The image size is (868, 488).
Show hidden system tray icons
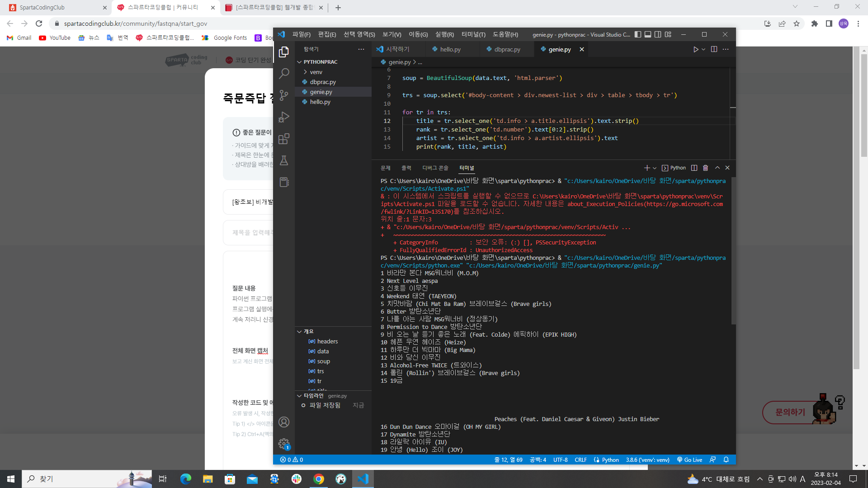(x=760, y=479)
